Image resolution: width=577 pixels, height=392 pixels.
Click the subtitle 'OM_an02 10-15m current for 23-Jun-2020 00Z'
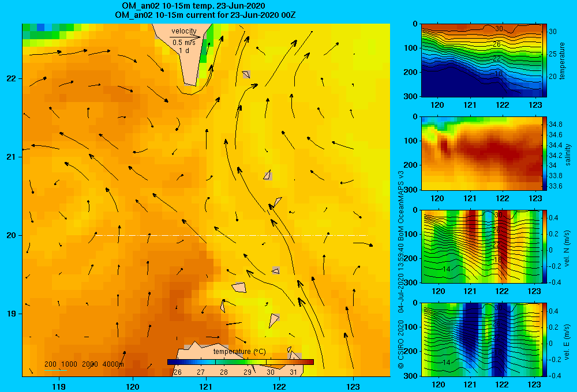(x=205, y=15)
